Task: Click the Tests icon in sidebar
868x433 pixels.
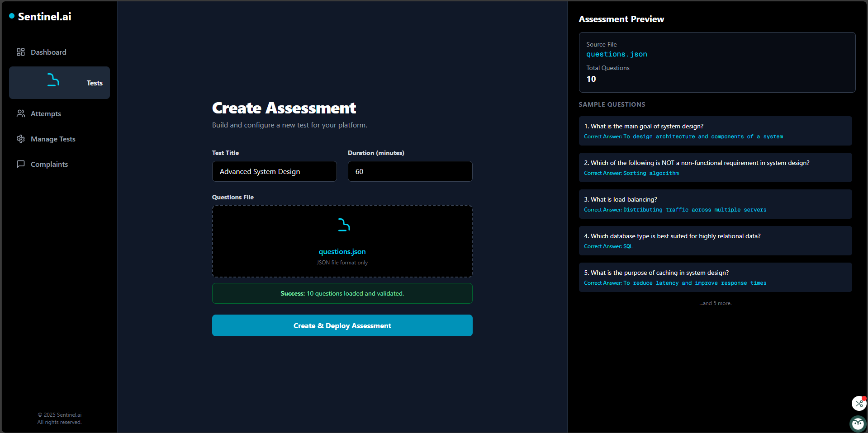Action: [53, 80]
